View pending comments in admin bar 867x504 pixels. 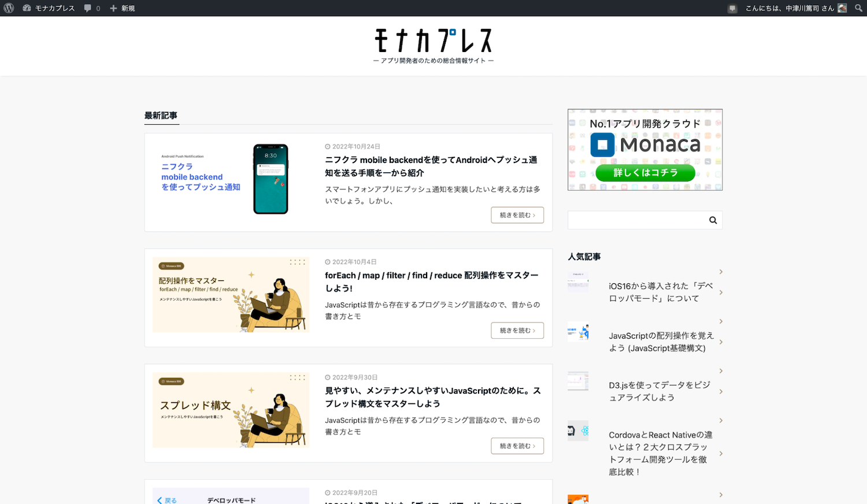point(92,8)
